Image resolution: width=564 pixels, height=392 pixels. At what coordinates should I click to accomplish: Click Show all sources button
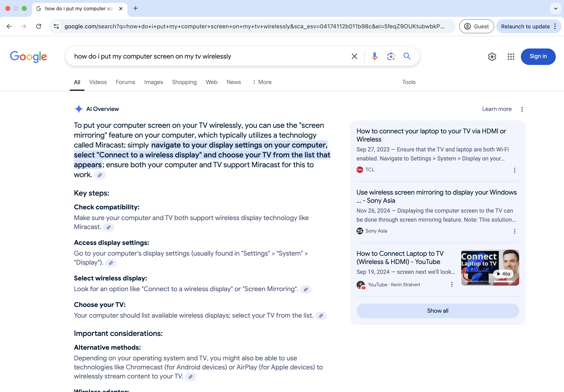point(437,311)
